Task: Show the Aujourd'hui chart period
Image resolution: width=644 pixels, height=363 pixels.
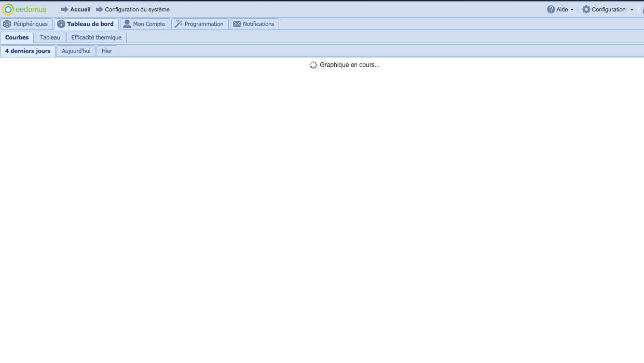Action: (76, 51)
